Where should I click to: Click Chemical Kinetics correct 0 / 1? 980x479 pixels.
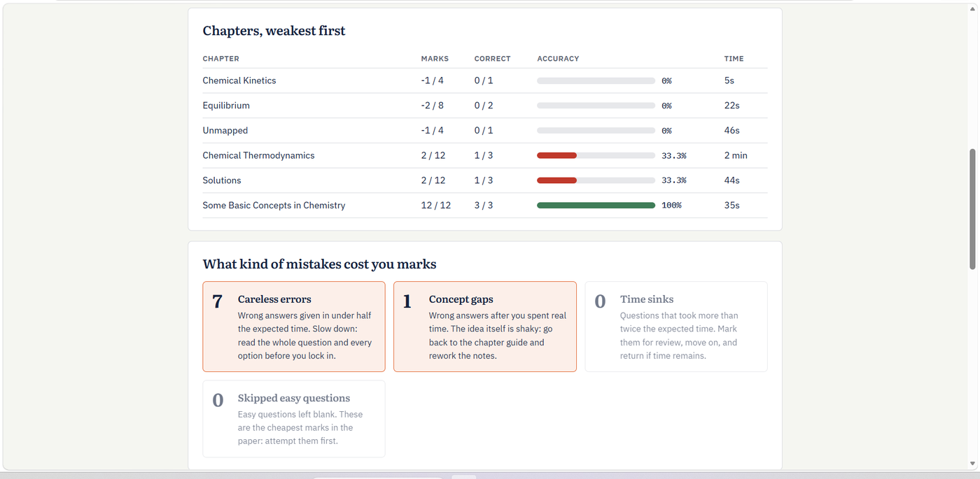pyautogui.click(x=484, y=80)
